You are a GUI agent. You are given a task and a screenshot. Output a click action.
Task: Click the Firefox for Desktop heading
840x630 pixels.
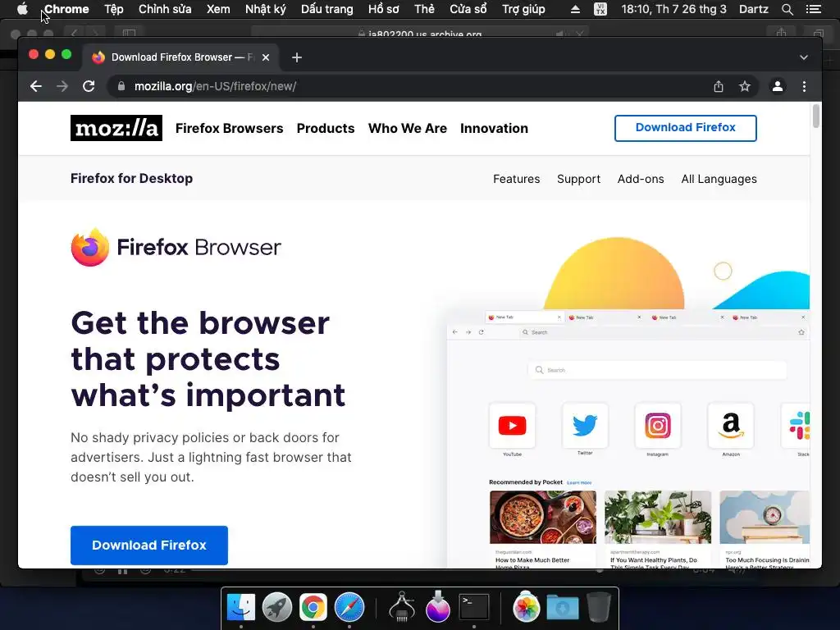[x=132, y=178]
